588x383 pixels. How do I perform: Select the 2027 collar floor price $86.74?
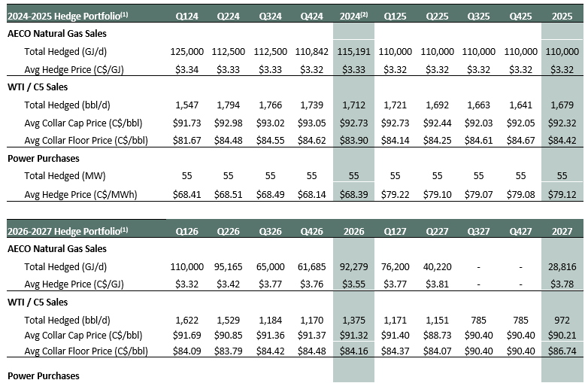tap(562, 351)
